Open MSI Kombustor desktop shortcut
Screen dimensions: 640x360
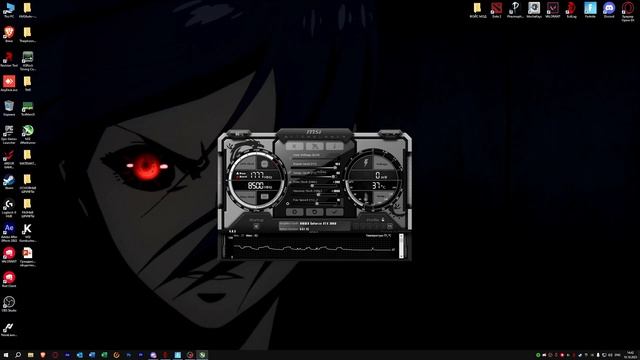pos(27,232)
